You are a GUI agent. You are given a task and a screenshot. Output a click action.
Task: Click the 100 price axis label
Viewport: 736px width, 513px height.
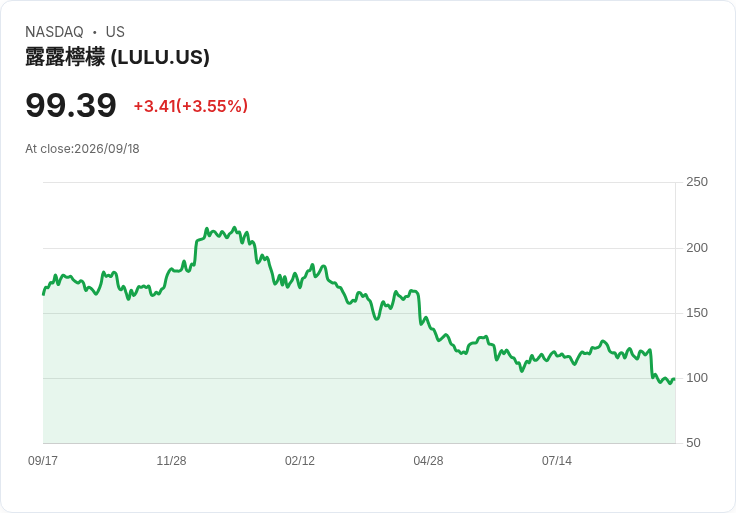point(697,378)
